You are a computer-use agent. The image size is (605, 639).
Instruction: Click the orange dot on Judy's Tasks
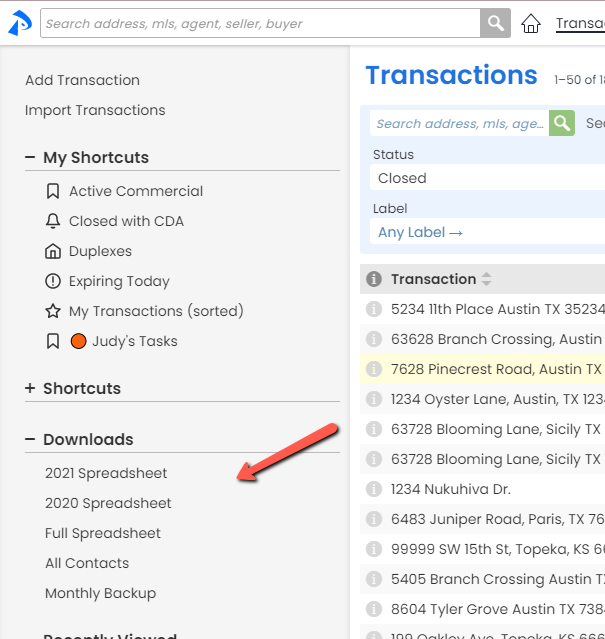pyautogui.click(x=79, y=341)
